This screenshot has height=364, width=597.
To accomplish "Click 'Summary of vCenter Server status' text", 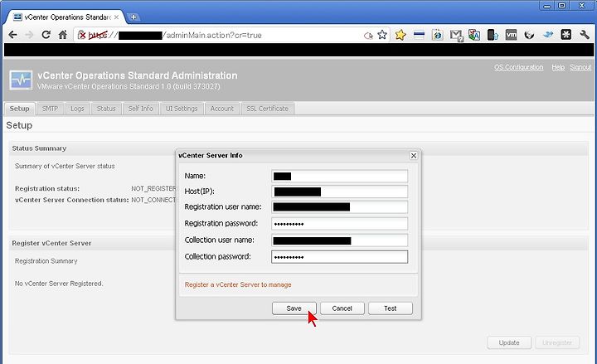I will (x=65, y=166).
